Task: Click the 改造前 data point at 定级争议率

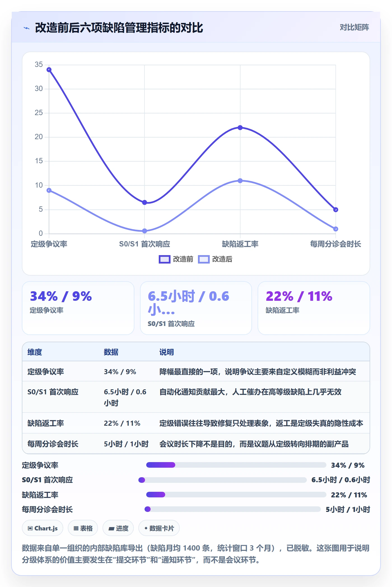Action: click(x=49, y=70)
